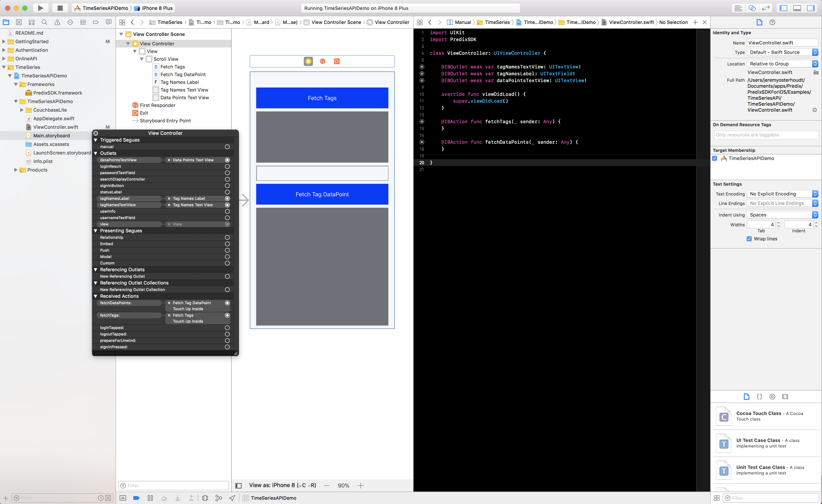Toggle the document outline button
The image size is (822, 504).
[x=238, y=485]
